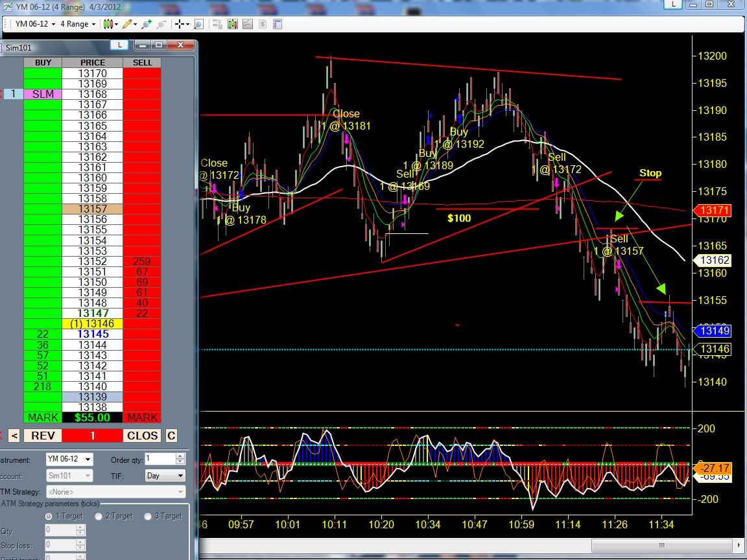747x560 pixels.
Task: Activate the zoom frame magnifier tool
Action: 198,24
